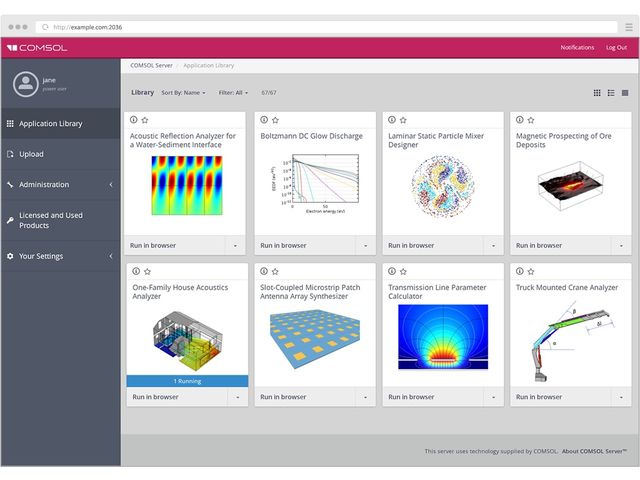Open the browser hamburger menu icon

click(x=628, y=26)
